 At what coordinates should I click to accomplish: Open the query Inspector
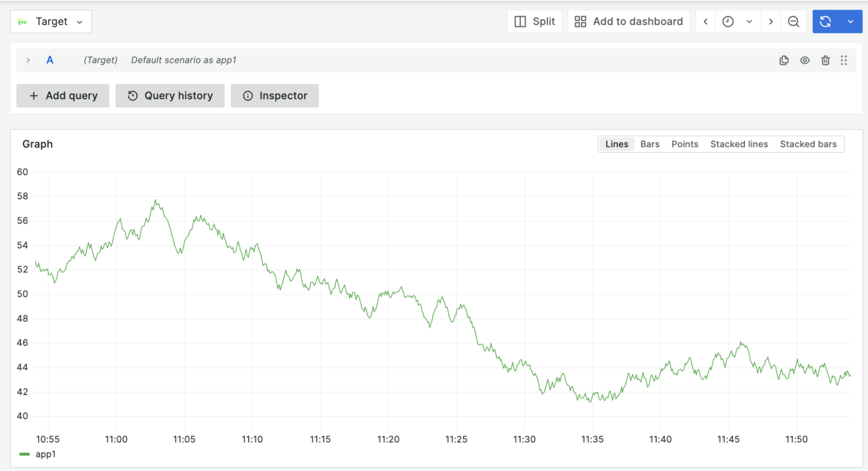(x=274, y=96)
